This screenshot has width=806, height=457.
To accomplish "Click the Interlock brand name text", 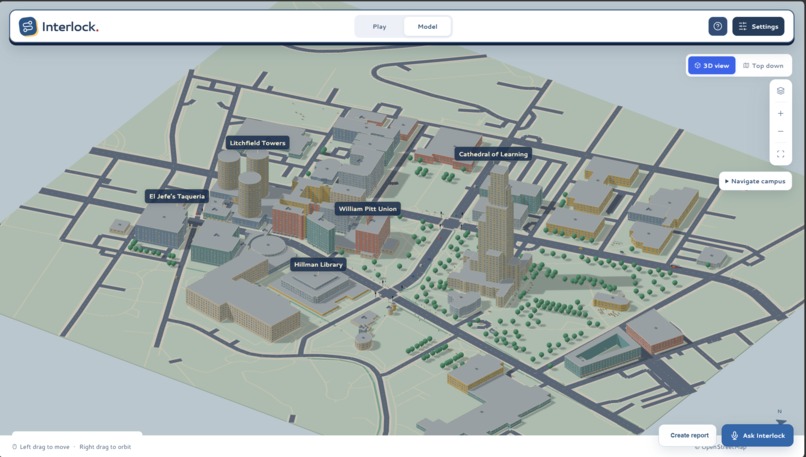I will point(70,27).
